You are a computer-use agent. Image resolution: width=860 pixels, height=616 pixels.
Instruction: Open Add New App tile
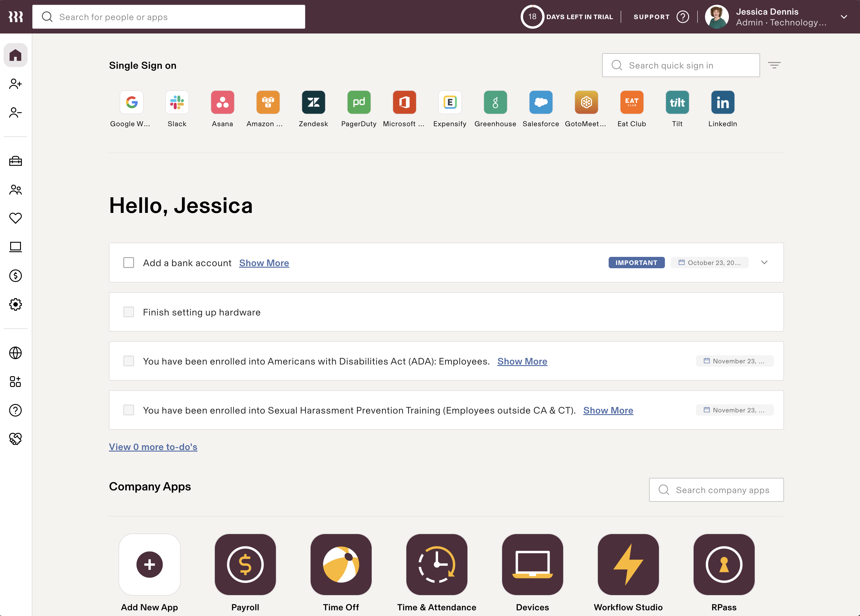tap(149, 565)
